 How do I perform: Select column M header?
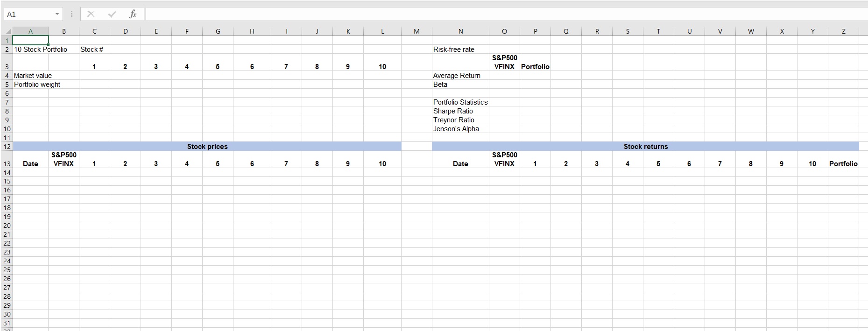(x=416, y=31)
